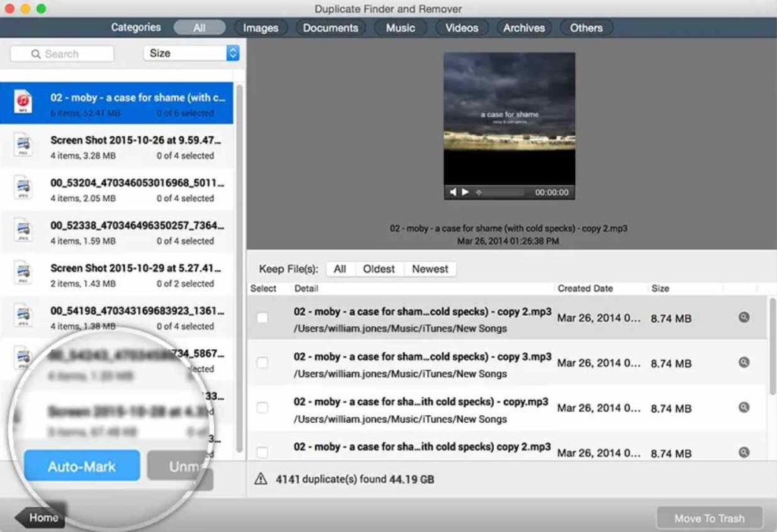Click Move To Trash button
The image size is (777, 532).
point(709,518)
